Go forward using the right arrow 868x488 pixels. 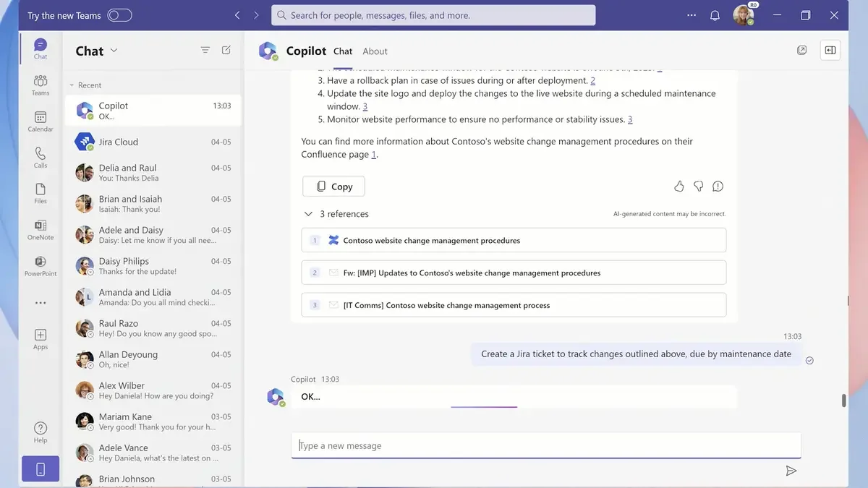256,15
